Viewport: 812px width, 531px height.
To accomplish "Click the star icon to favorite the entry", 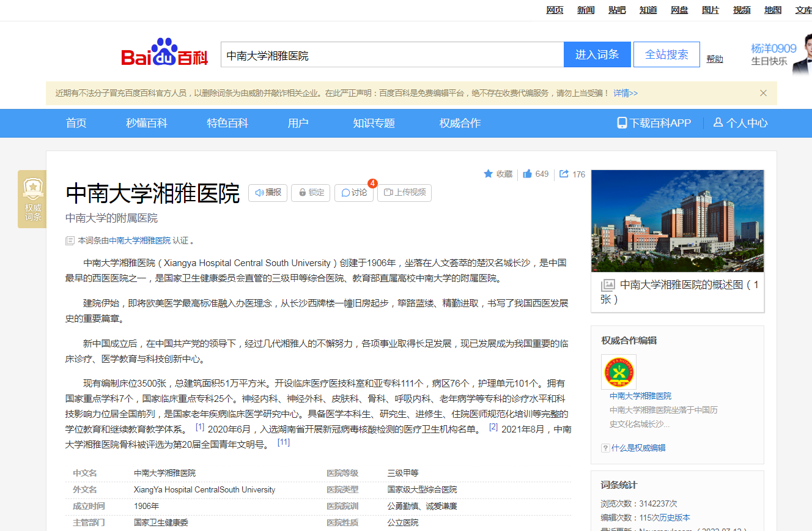I will click(489, 174).
